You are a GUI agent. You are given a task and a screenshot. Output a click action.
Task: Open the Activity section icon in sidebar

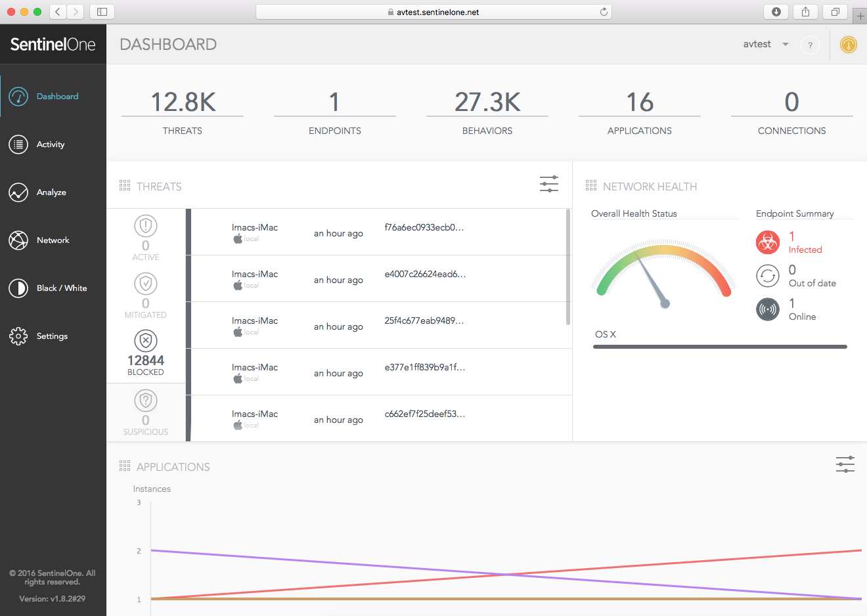tap(18, 144)
